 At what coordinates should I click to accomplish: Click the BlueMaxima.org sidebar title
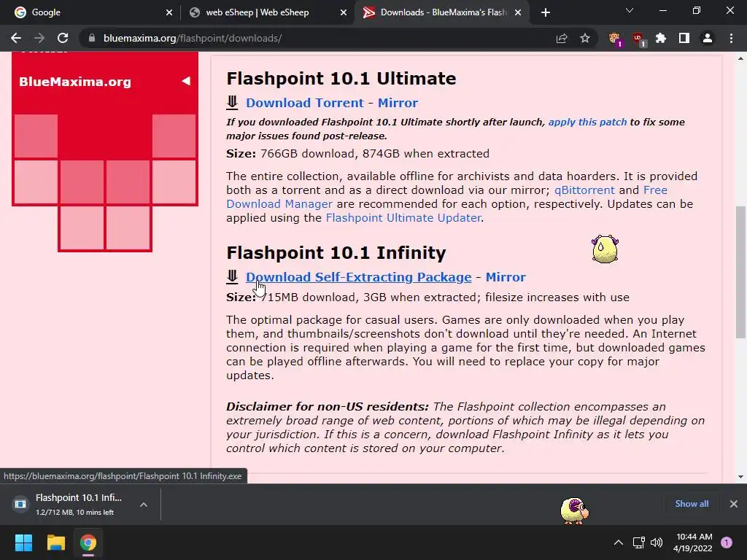75,82
